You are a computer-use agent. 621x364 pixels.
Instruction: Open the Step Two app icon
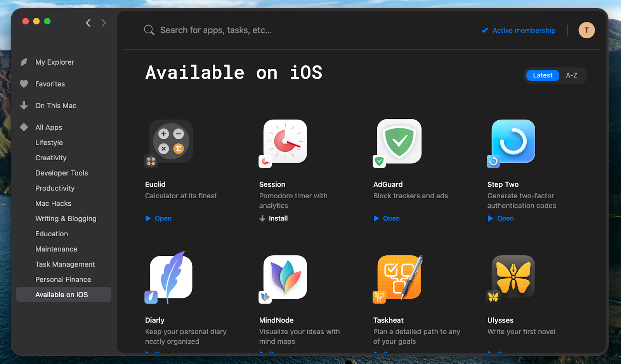[x=513, y=141]
